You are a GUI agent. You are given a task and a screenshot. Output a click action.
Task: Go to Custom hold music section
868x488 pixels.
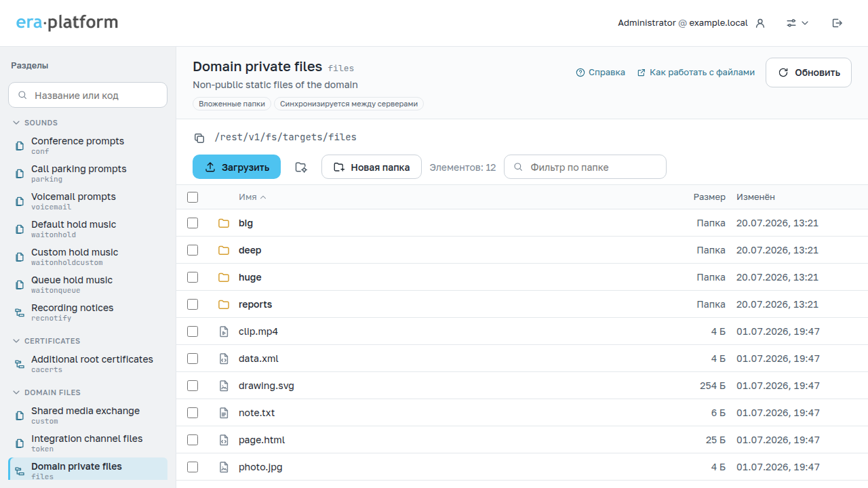point(87,257)
